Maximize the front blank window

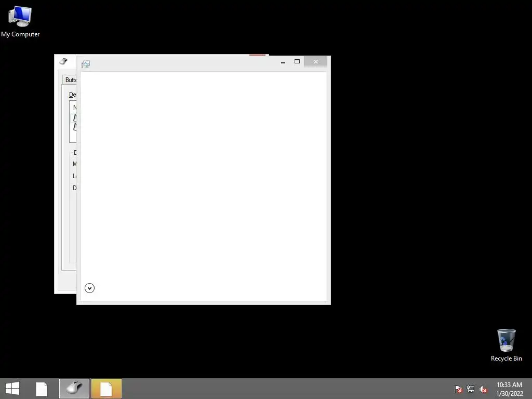297,61
